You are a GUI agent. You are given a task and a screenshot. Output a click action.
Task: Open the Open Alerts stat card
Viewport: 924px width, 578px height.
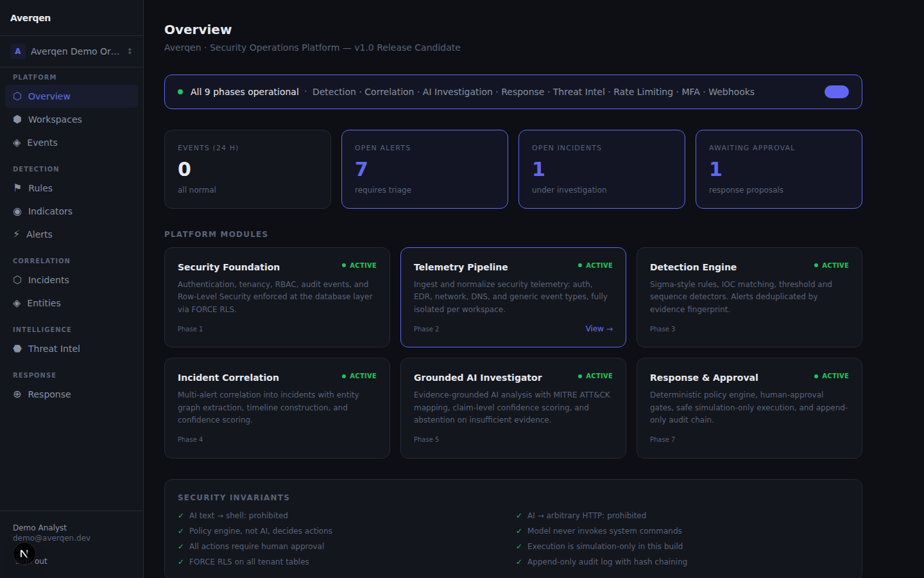pos(425,170)
